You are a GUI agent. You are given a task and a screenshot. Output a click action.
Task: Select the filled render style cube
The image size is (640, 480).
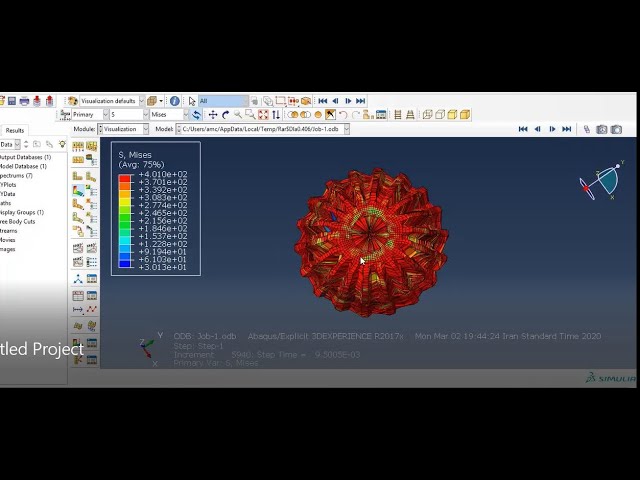452,115
